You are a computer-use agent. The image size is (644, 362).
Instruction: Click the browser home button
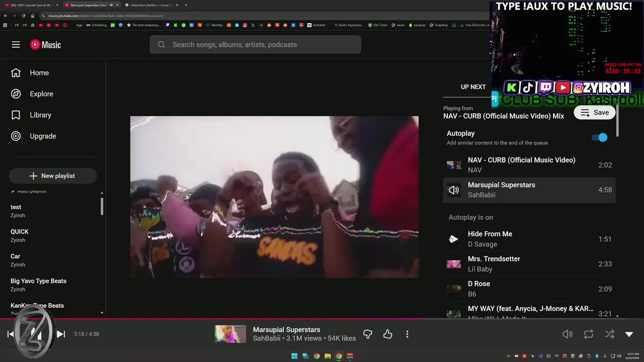point(32,16)
